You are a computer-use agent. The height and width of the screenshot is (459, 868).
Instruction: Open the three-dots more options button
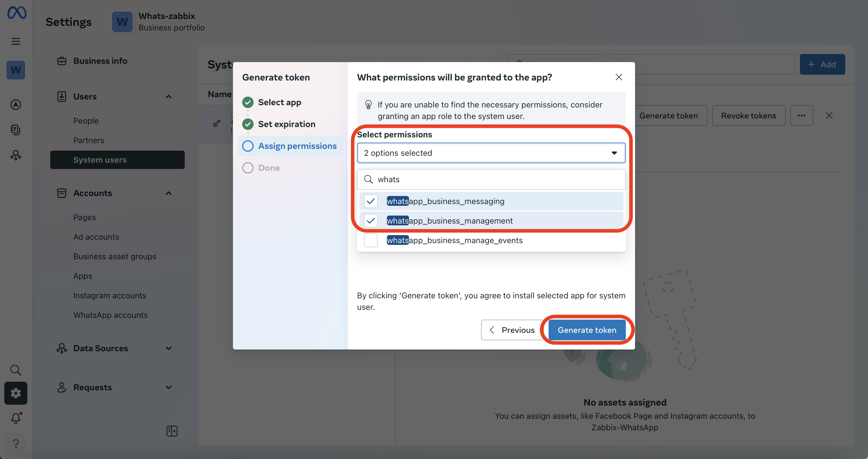click(802, 116)
